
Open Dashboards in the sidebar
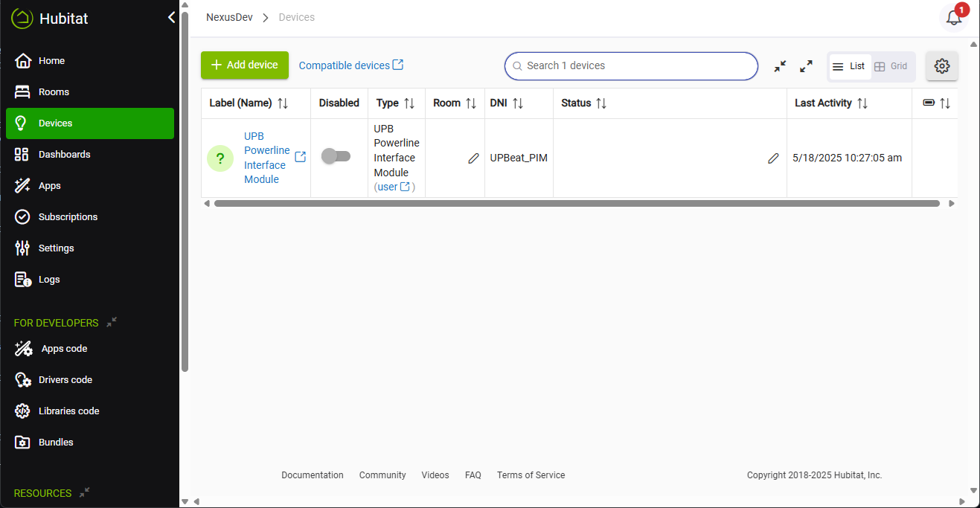[x=64, y=155]
